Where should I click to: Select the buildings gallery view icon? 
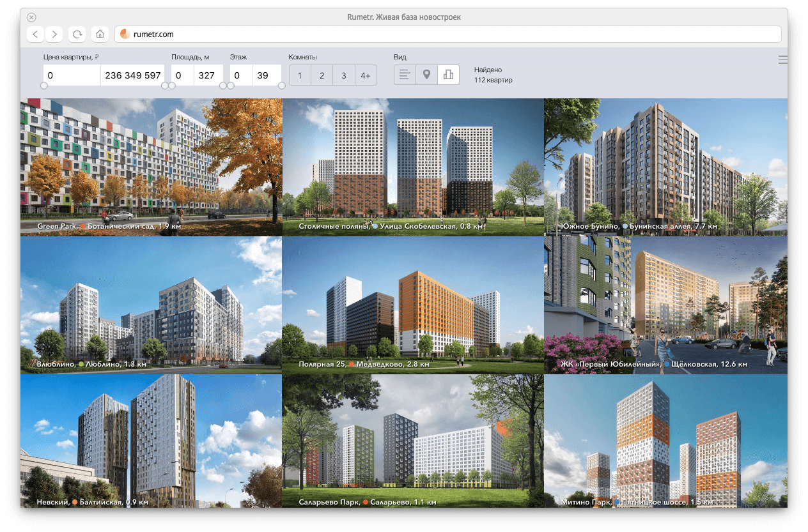448,75
